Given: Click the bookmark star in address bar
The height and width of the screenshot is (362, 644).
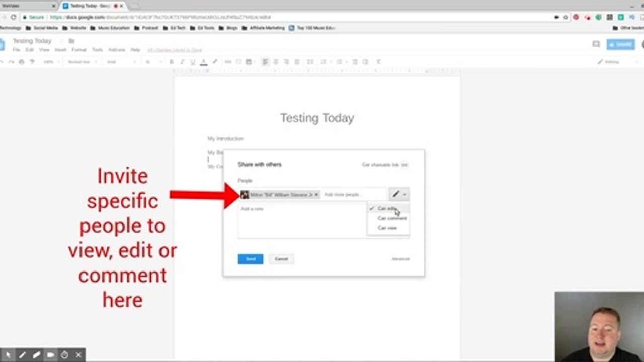Looking at the screenshot, I should [566, 17].
